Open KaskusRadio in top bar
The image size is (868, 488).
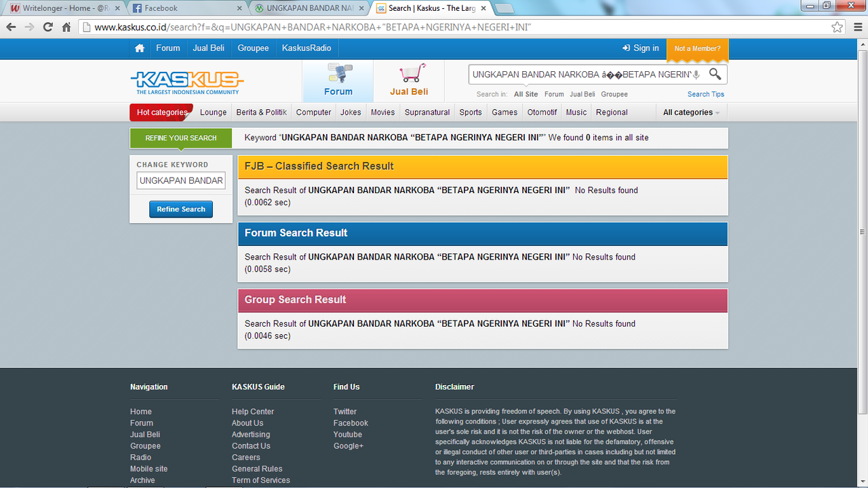[x=307, y=48]
